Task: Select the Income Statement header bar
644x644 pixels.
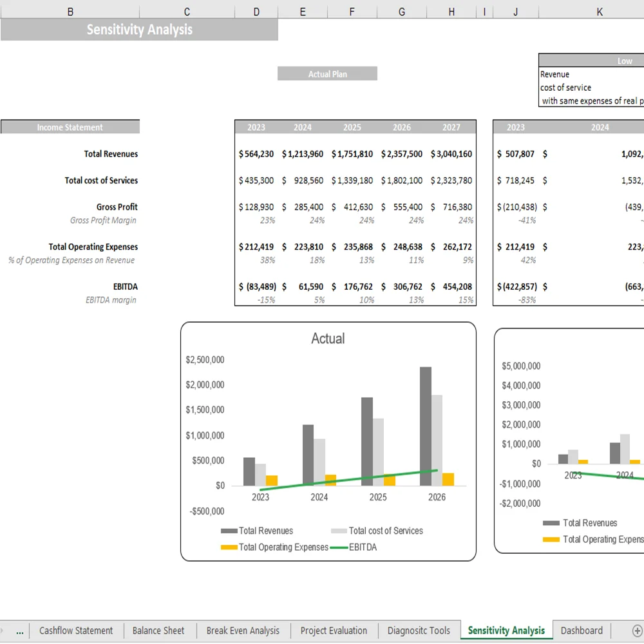Action: pos(70,127)
